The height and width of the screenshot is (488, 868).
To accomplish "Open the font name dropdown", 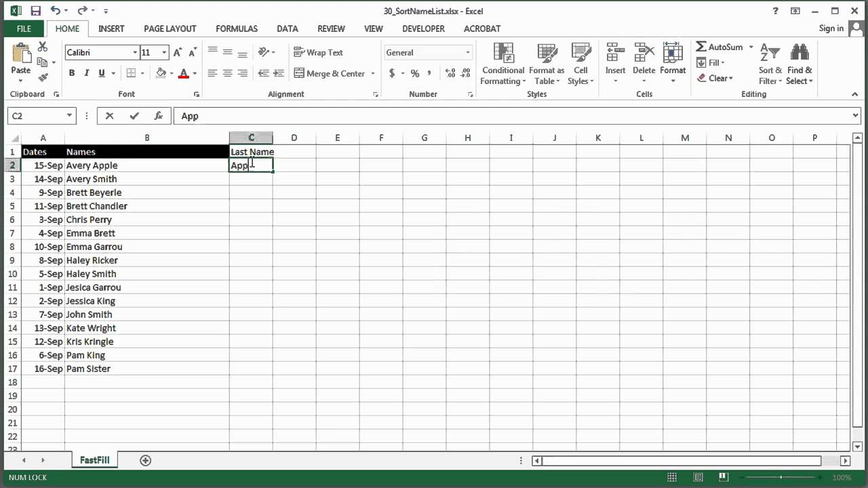I will 135,52.
